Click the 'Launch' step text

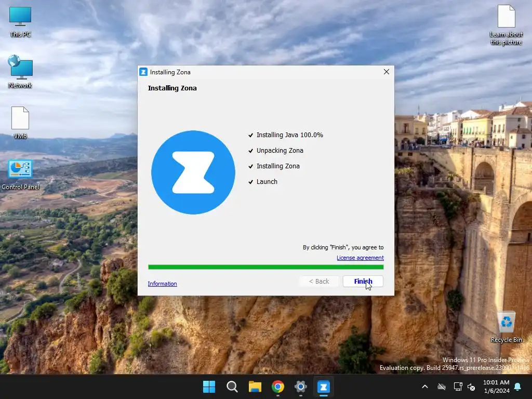tap(267, 182)
